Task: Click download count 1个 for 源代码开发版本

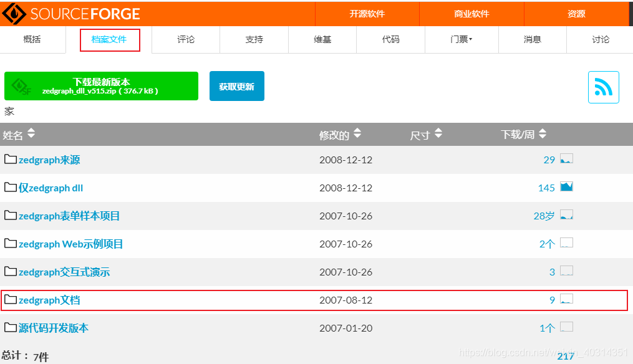Action: [x=548, y=328]
